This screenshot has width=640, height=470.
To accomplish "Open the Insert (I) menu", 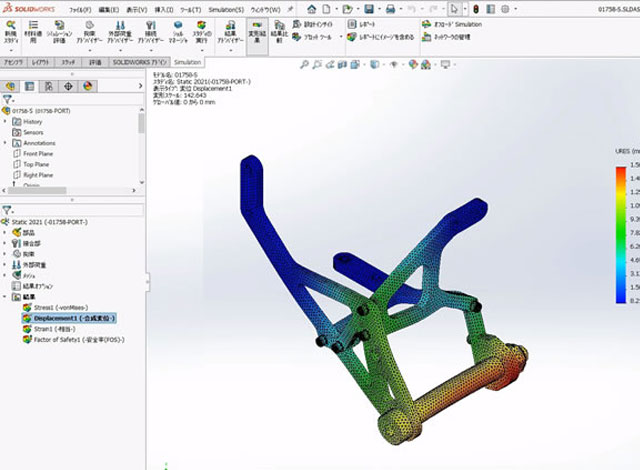I will (164, 9).
